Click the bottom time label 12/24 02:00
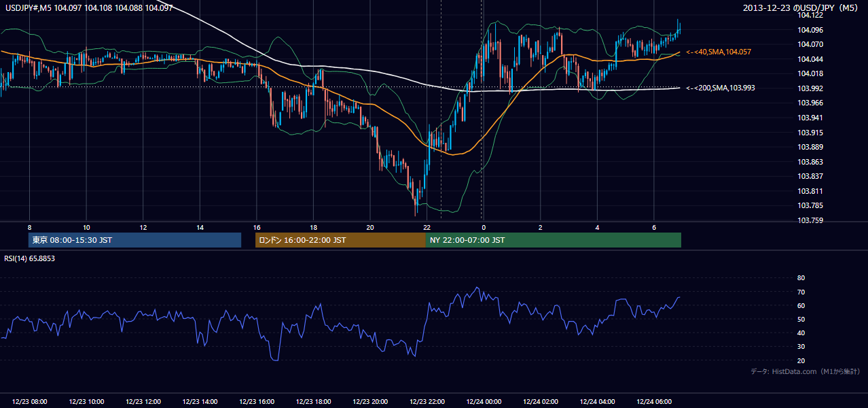This screenshot has height=408, width=868. pyautogui.click(x=540, y=401)
